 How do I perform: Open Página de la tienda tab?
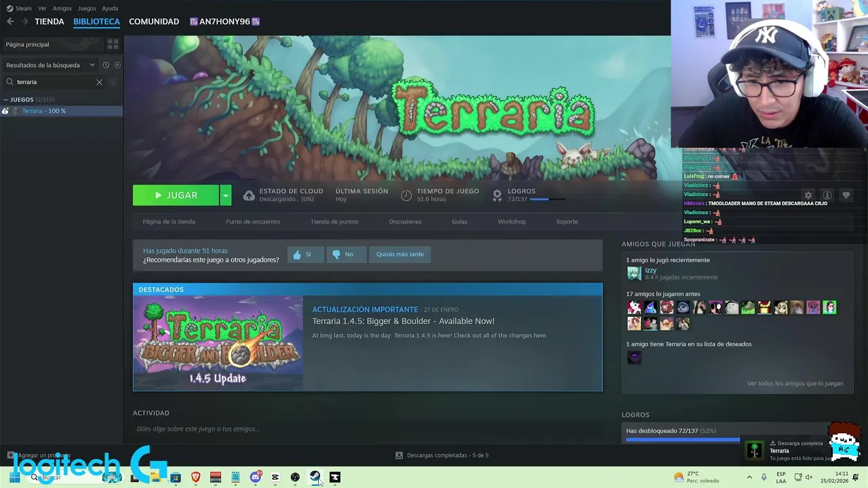[x=169, y=222]
